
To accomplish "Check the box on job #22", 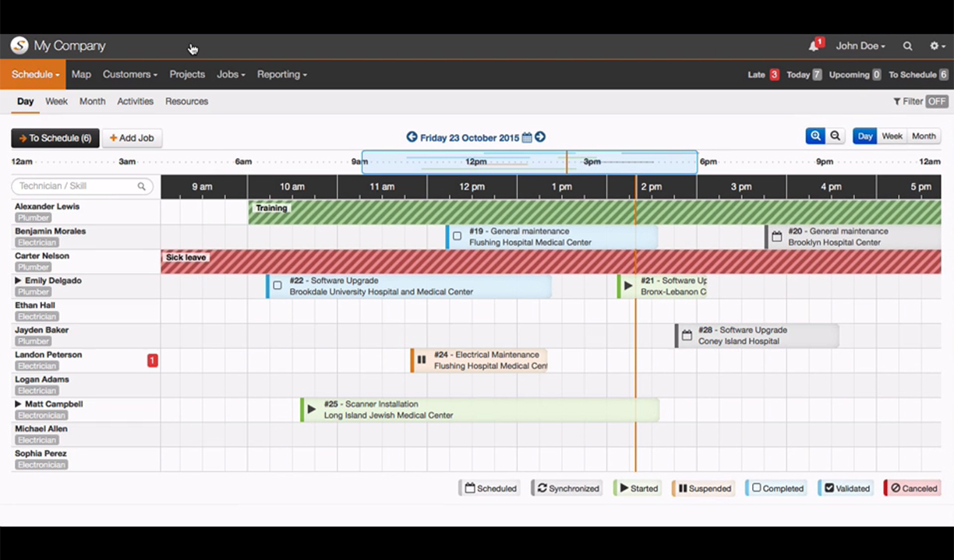I will (x=277, y=286).
